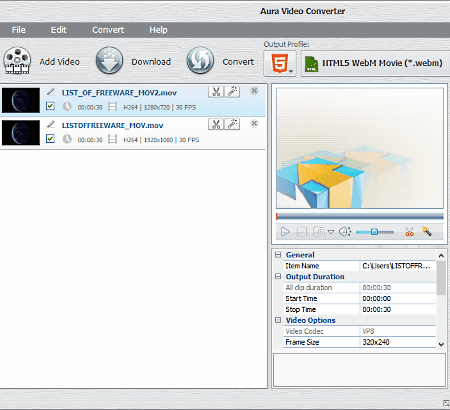This screenshot has height=410, width=450.
Task: Select the LIST_OF_FREEWARE_MOV2.mov thumbnail
Action: tap(21, 100)
